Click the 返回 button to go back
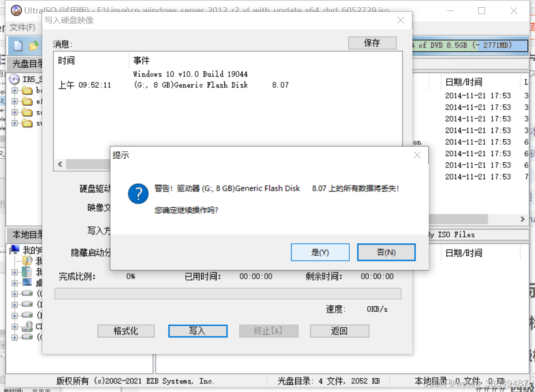Screen dimensions: 535x392 click(339, 331)
